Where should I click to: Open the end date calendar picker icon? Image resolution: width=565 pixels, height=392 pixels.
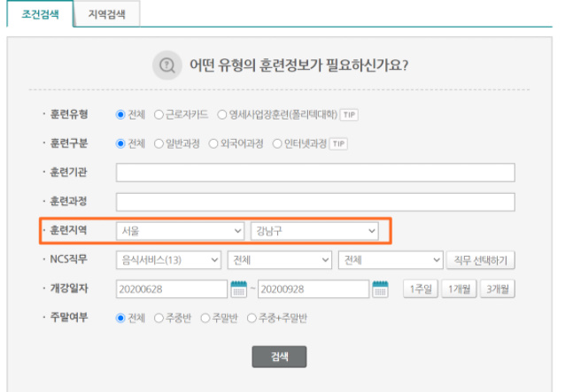click(380, 289)
